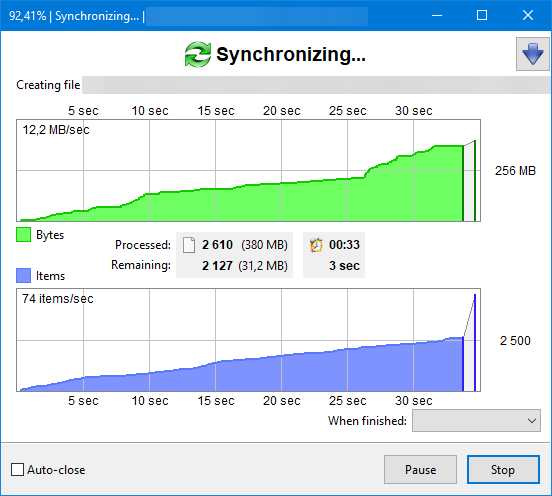The image size is (552, 496).
Task: Click the green Bytes legend swatch
Action: (x=24, y=234)
